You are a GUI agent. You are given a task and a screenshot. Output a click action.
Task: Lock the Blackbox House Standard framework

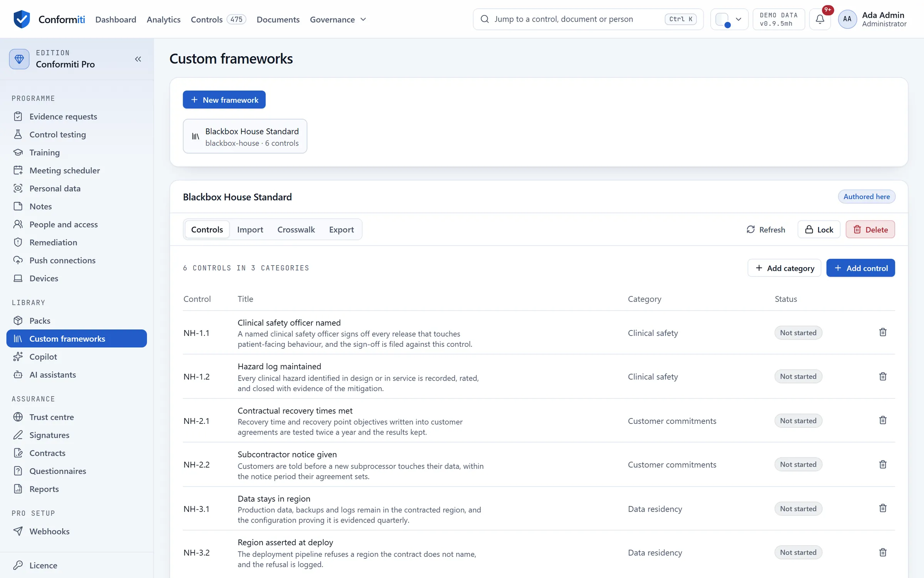click(819, 230)
